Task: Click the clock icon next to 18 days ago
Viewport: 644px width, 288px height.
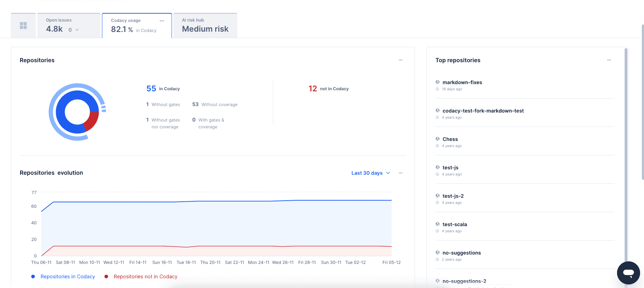Action: pyautogui.click(x=437, y=89)
